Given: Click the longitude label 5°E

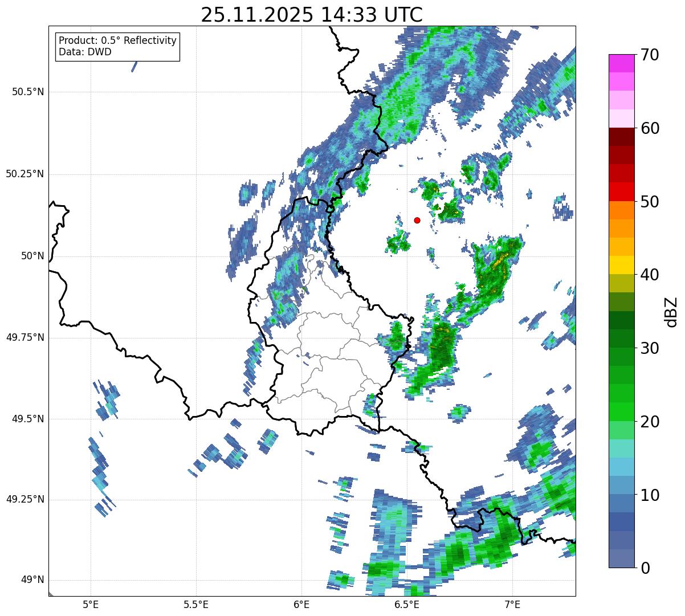Looking at the screenshot, I should pyautogui.click(x=91, y=604).
